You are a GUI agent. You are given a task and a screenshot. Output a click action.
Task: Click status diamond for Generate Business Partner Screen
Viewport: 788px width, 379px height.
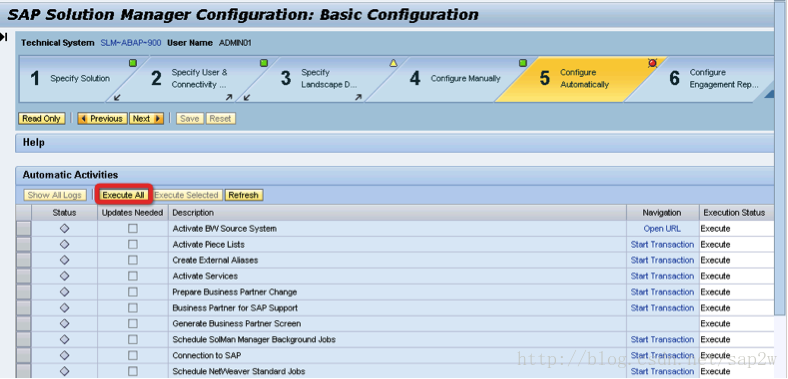pyautogui.click(x=64, y=324)
